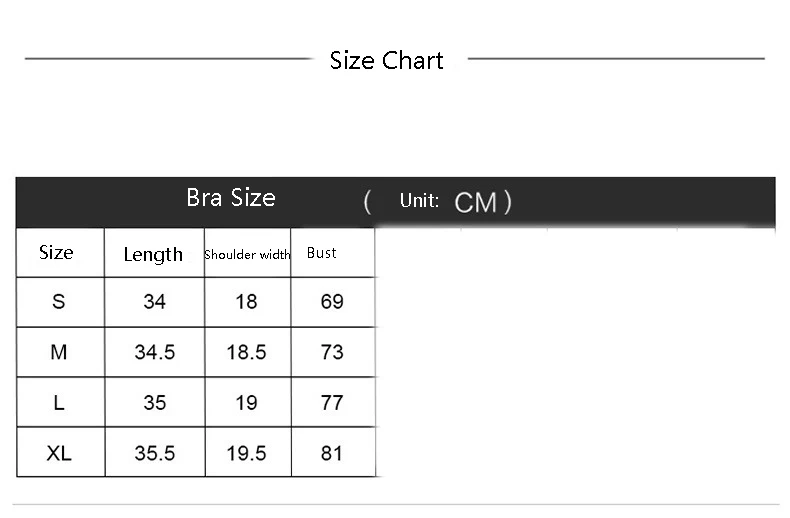Click the shoulder width 19.5 cell
This screenshot has width=790, height=518.
point(248,452)
